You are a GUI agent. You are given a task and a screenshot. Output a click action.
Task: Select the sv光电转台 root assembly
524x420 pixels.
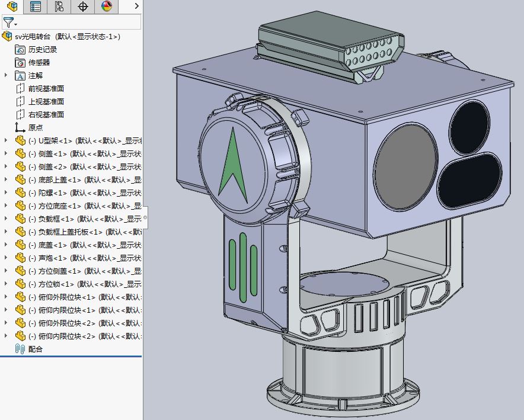(x=67, y=36)
